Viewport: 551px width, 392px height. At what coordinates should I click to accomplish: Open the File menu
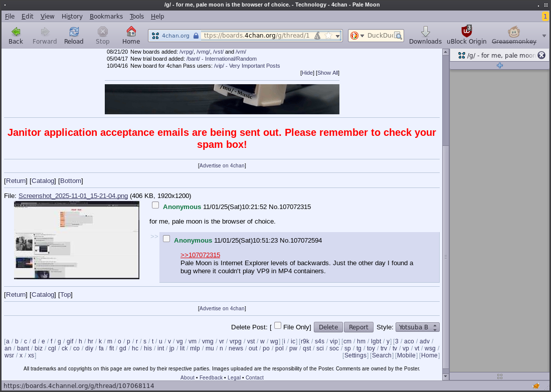[10, 16]
